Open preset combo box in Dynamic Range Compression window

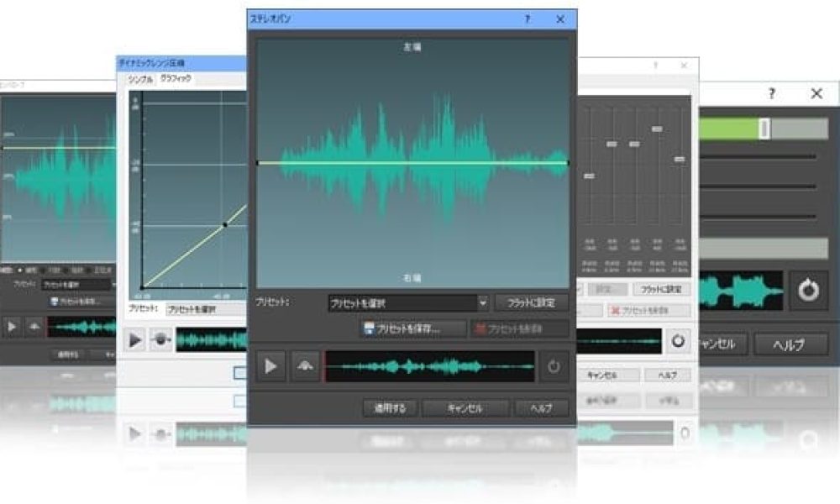click(x=207, y=310)
